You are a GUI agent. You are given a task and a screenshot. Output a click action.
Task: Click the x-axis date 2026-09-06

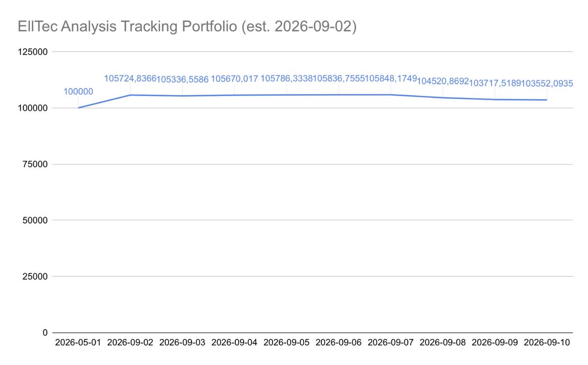tap(339, 343)
